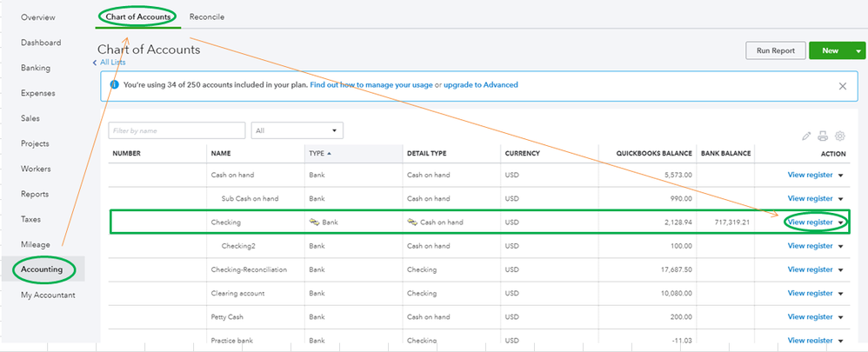Dismiss the account usage banner with X
The width and height of the screenshot is (868, 352).
[843, 86]
